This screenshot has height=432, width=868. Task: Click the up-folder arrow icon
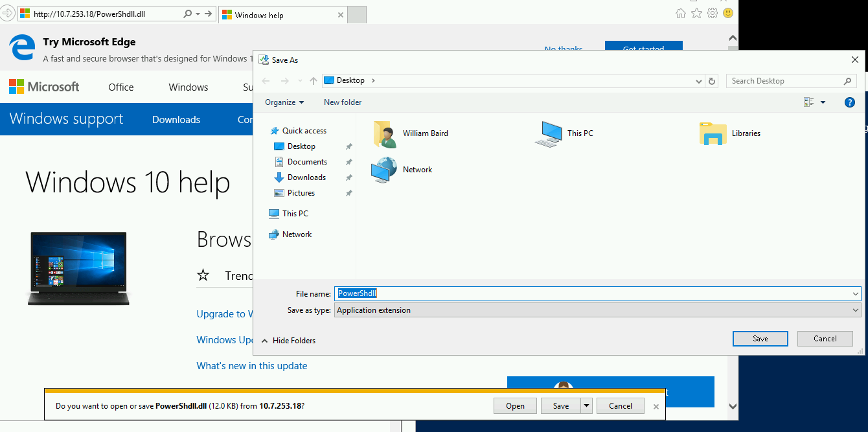pos(314,81)
